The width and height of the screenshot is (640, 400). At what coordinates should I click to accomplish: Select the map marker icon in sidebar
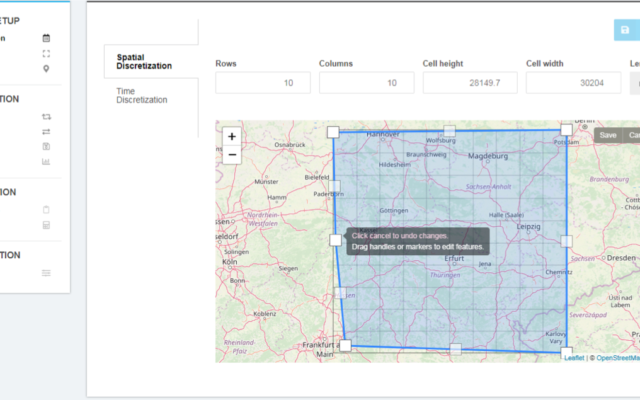click(x=46, y=69)
